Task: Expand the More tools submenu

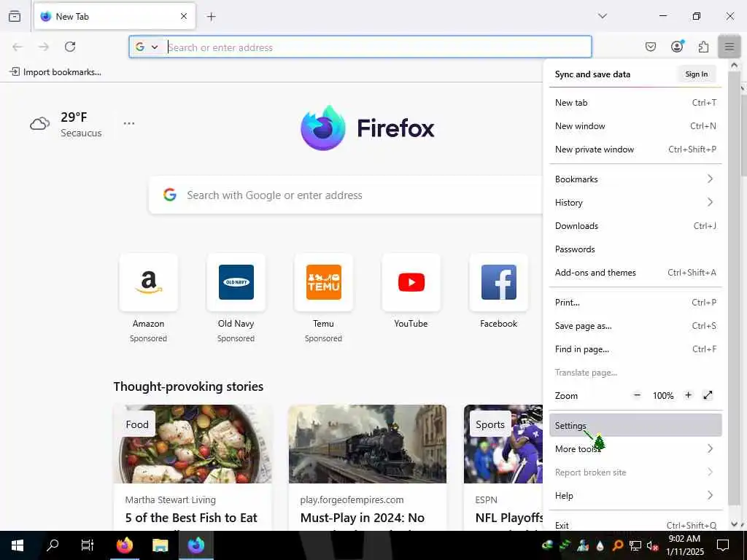Action: click(635, 448)
